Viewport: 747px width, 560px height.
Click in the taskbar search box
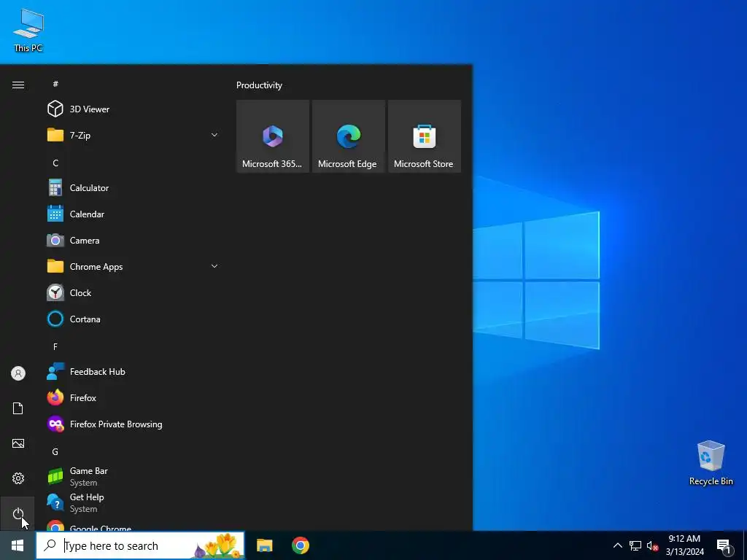click(140, 545)
